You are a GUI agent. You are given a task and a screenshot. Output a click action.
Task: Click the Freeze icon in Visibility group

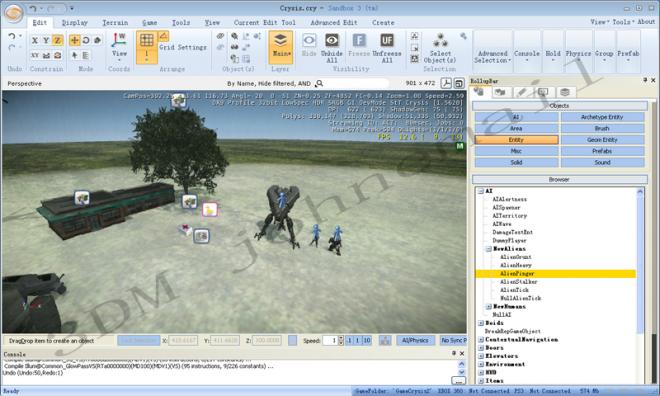click(359, 41)
